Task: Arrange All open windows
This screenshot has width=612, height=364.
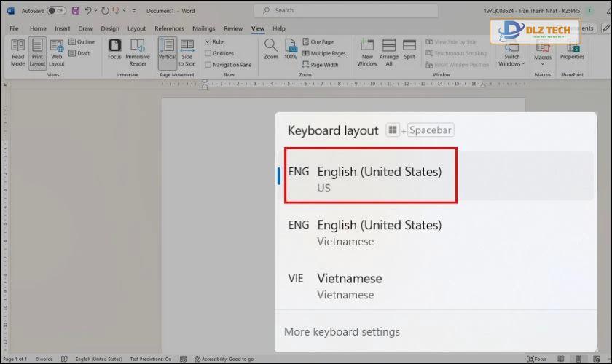Action: coord(389,53)
